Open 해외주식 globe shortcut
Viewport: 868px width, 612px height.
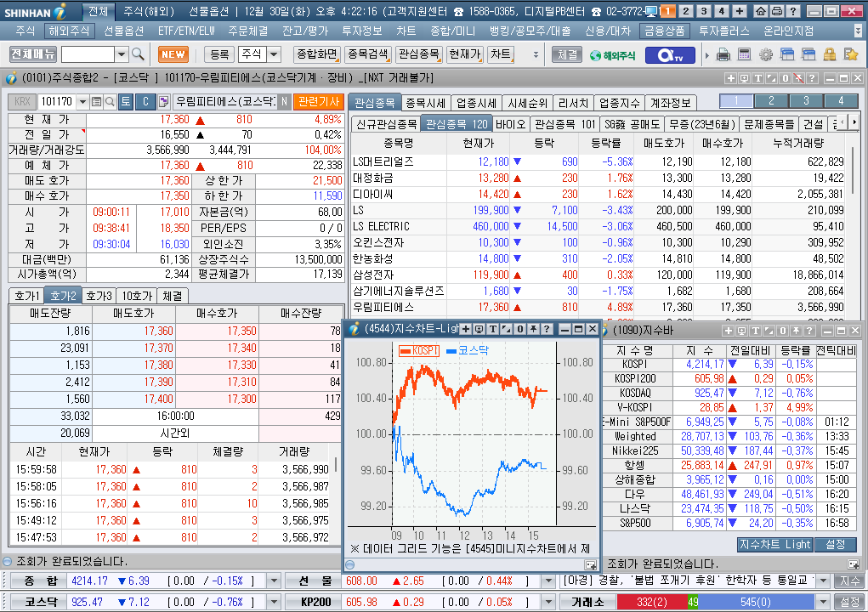tap(612, 54)
